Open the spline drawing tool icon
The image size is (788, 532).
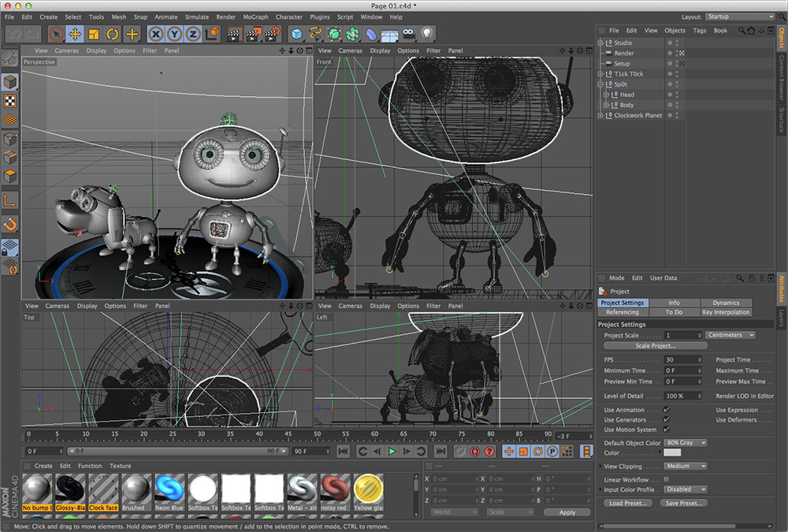(x=315, y=34)
